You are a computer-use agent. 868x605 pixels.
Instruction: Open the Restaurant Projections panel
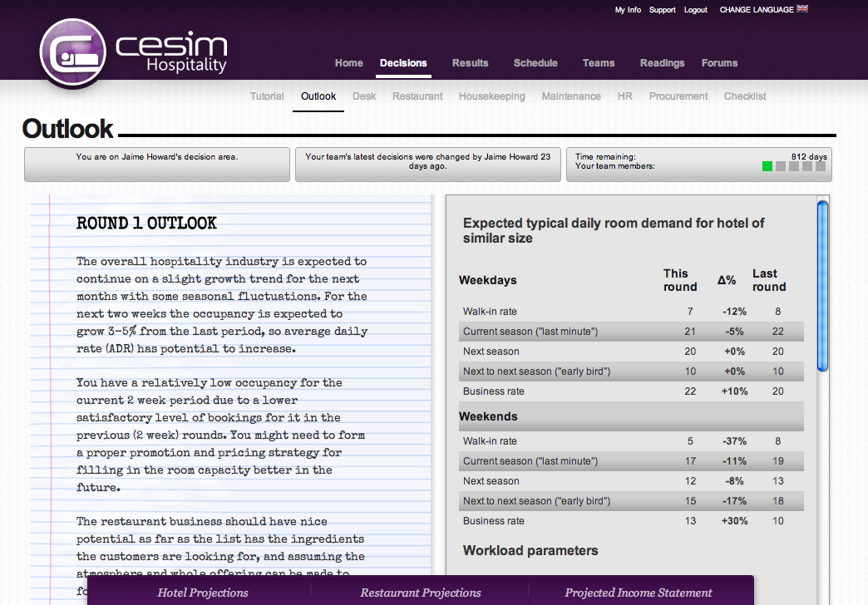click(420, 593)
